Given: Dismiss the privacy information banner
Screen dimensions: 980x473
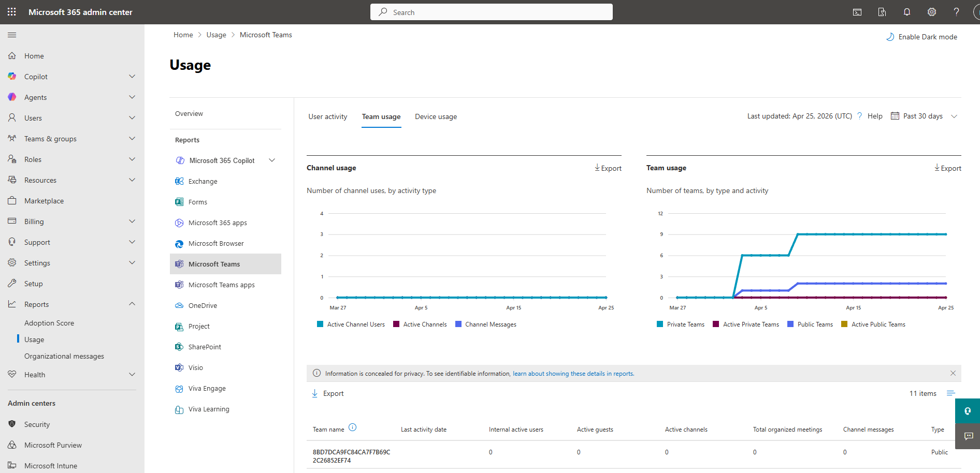Looking at the screenshot, I should [953, 373].
